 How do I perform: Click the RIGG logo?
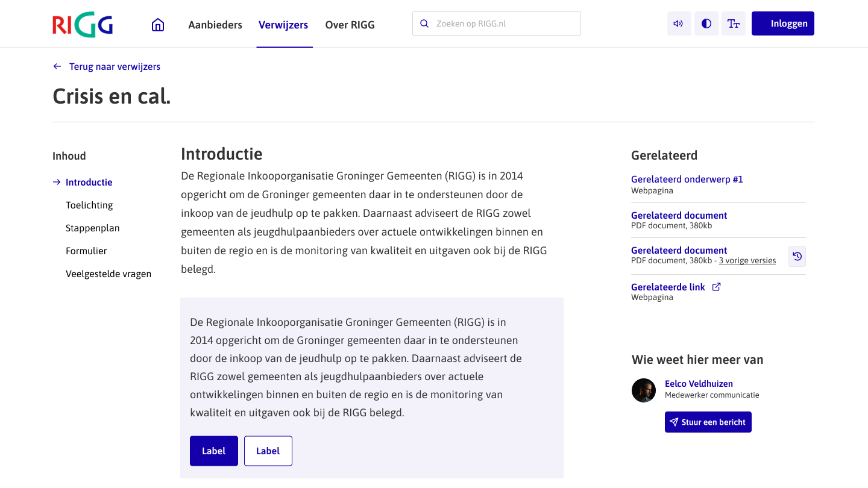click(83, 25)
